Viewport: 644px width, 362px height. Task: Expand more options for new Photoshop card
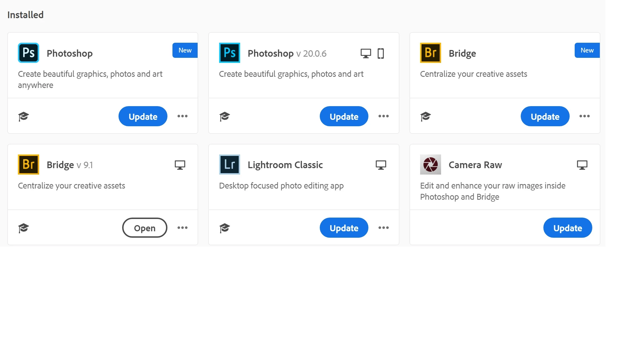point(183,116)
